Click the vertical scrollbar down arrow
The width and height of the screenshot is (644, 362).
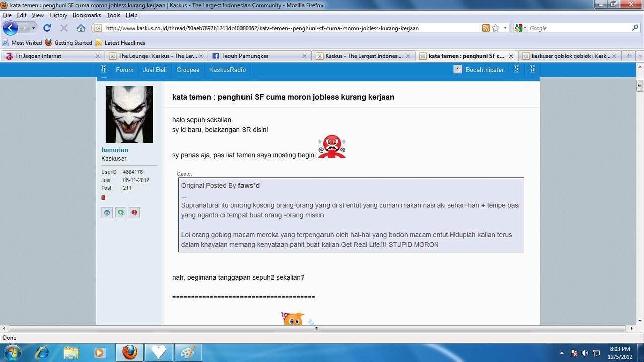(640, 321)
